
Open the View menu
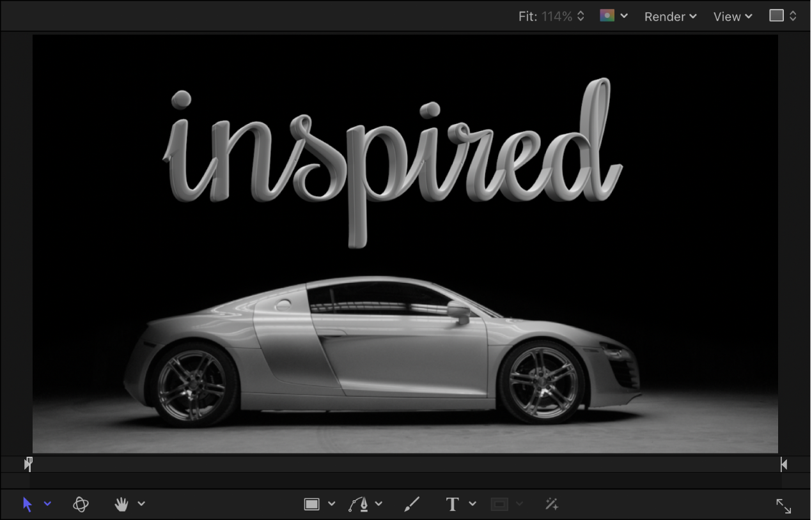tap(732, 17)
